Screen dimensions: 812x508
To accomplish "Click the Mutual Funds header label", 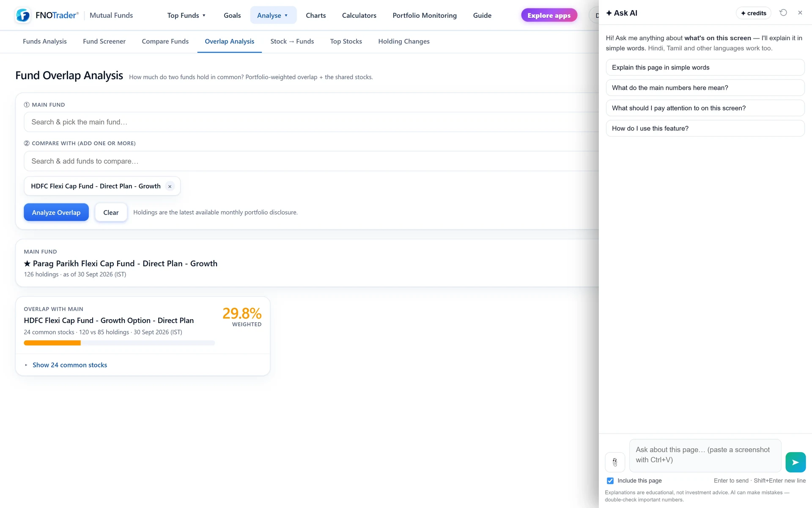I will point(111,15).
